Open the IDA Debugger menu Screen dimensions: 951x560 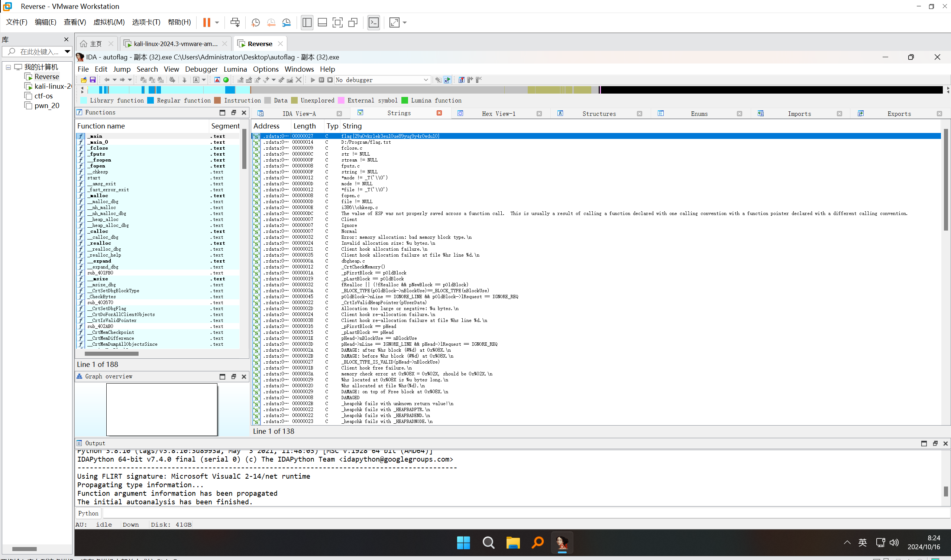coord(201,69)
